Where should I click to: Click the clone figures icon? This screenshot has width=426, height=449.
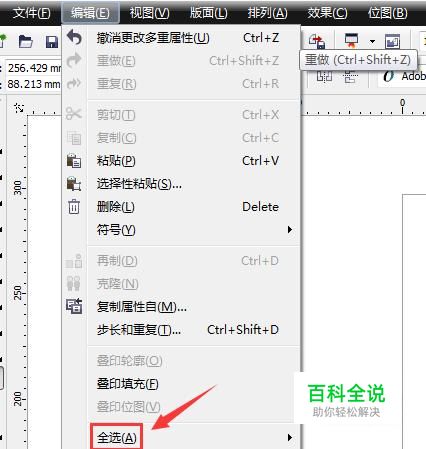pyautogui.click(x=74, y=283)
